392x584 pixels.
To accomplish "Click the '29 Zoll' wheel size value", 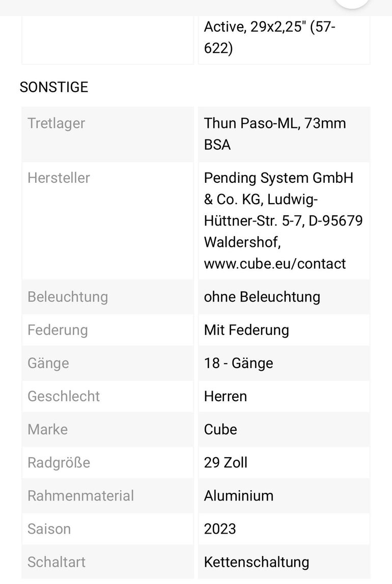I will pos(226,462).
